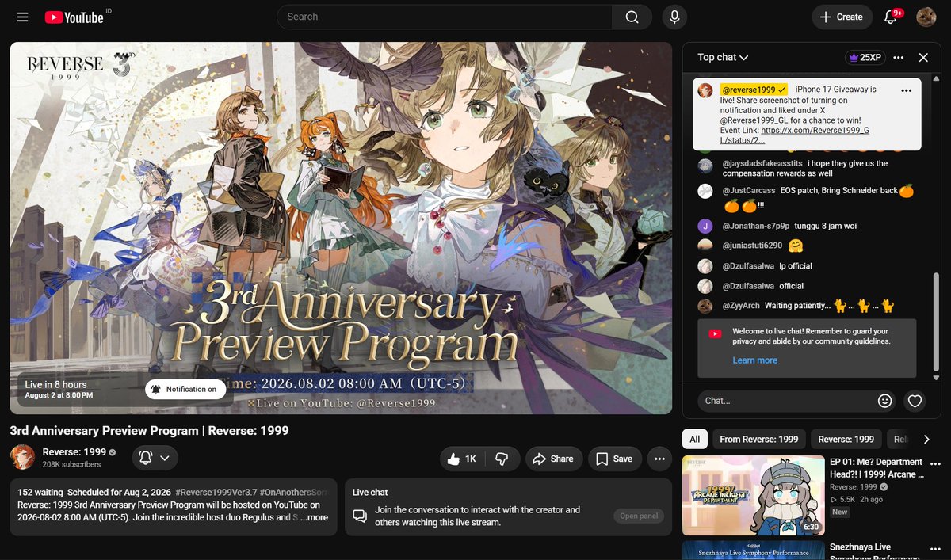
Task: Open the Reverse: 1999 channel name
Action: click(x=74, y=452)
